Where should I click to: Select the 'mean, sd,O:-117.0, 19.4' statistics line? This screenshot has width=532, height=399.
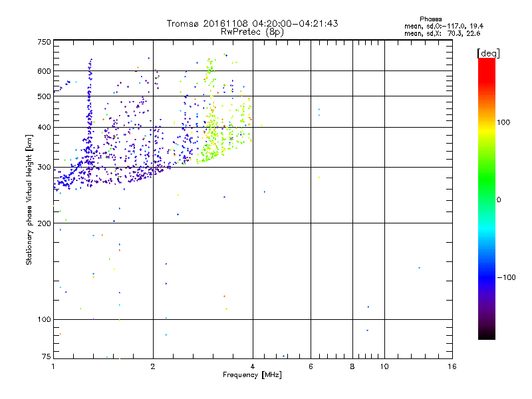[x=444, y=27]
